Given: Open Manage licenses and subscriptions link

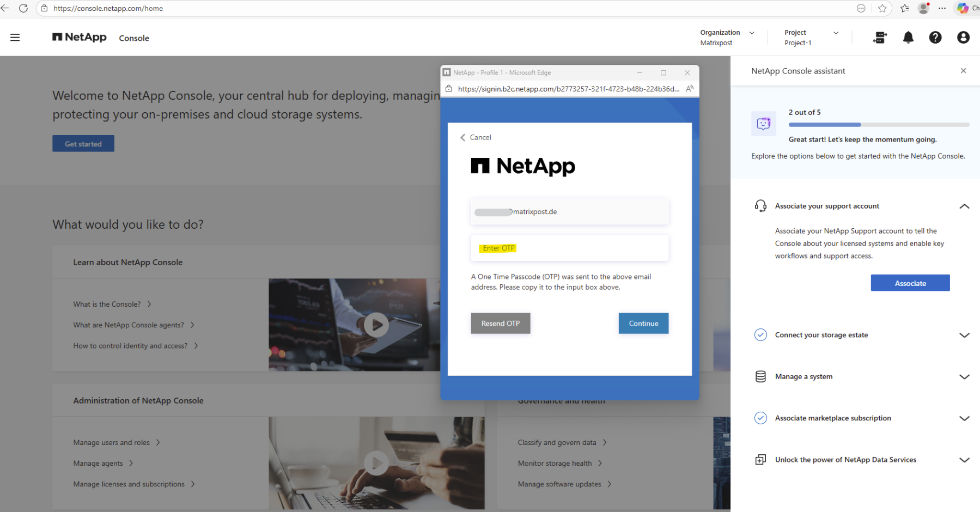Looking at the screenshot, I should coord(134,484).
